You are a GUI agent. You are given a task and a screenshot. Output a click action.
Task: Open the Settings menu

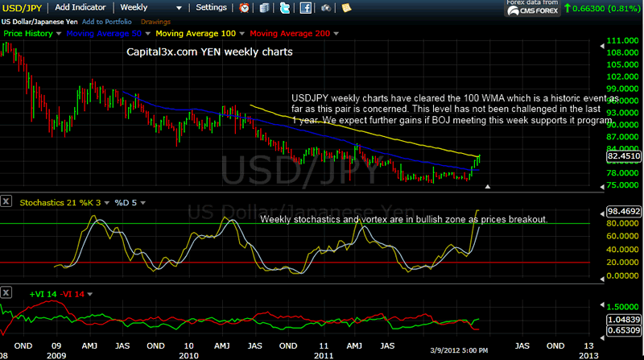(213, 7)
